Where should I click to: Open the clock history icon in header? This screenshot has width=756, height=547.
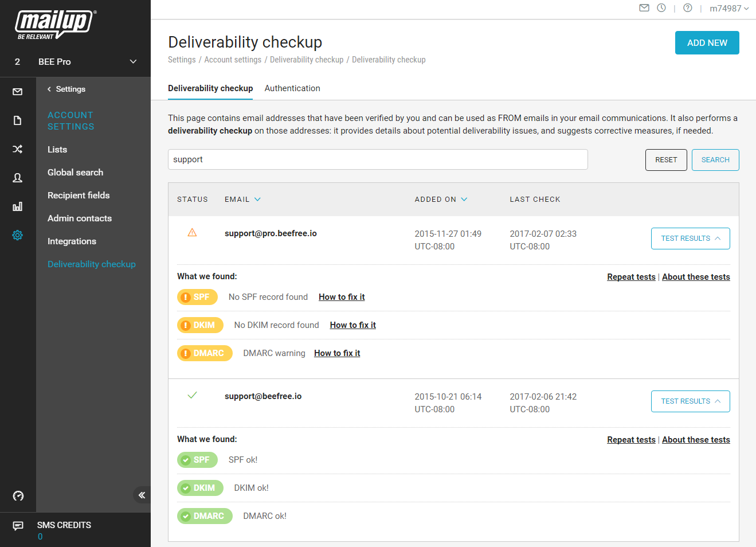[661, 8]
